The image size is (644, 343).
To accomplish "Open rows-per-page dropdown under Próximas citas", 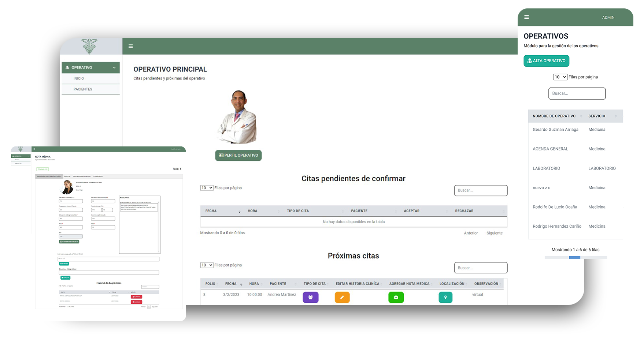I will pyautogui.click(x=207, y=265).
